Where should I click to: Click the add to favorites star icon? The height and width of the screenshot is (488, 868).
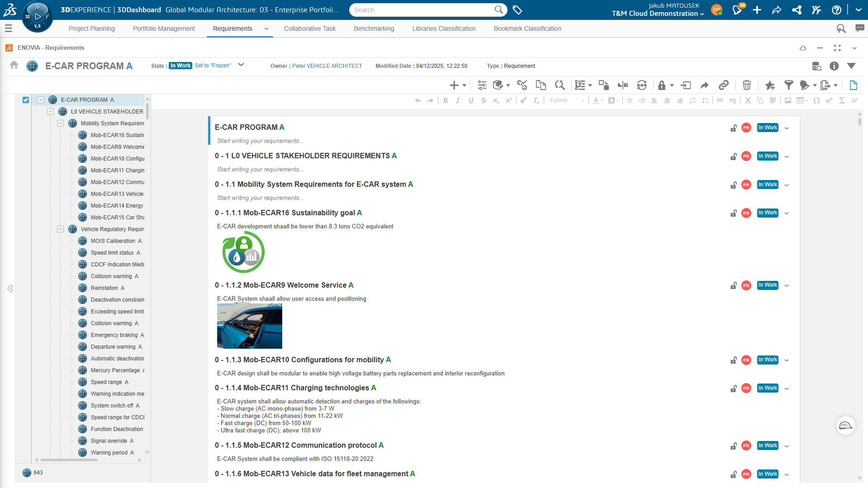click(x=770, y=85)
